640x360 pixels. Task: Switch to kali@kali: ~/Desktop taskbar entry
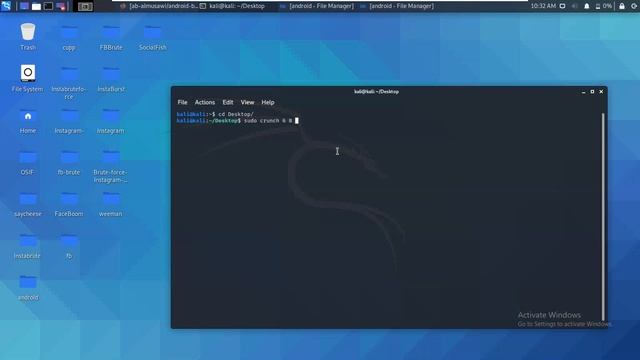point(233,6)
